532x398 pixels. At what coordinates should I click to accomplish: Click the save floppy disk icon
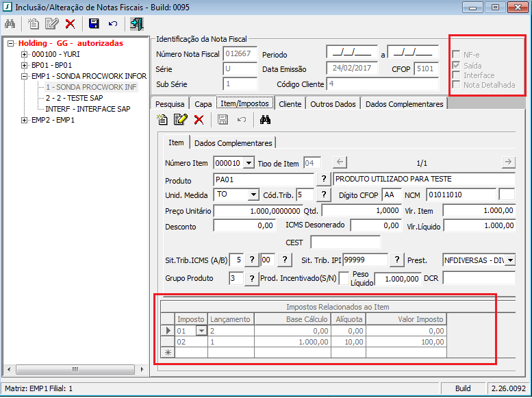94,24
